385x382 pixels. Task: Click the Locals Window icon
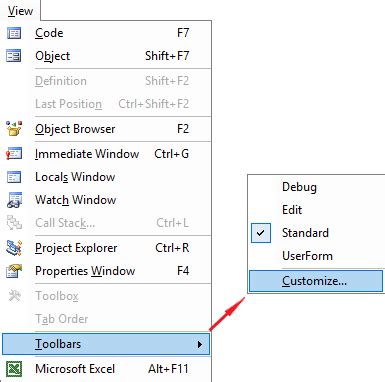14,177
